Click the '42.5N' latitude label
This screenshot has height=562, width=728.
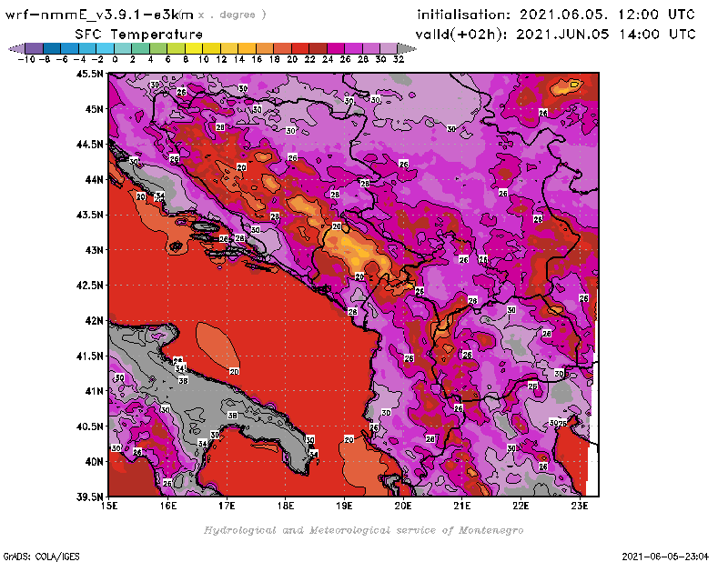(x=89, y=286)
